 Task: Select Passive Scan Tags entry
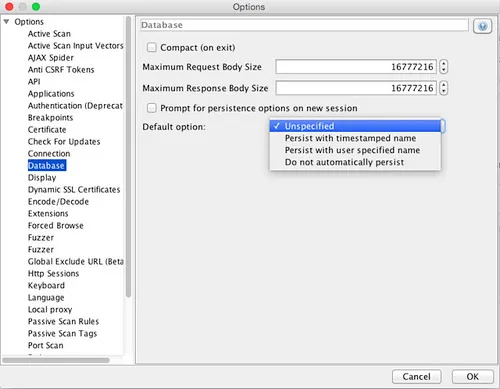[62, 334]
